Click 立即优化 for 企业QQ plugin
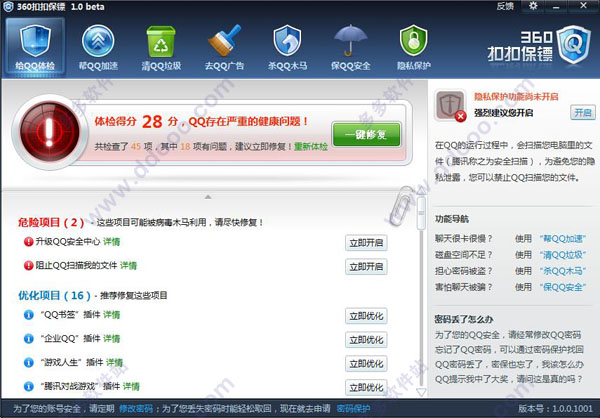This screenshot has height=418, width=600. click(x=366, y=340)
